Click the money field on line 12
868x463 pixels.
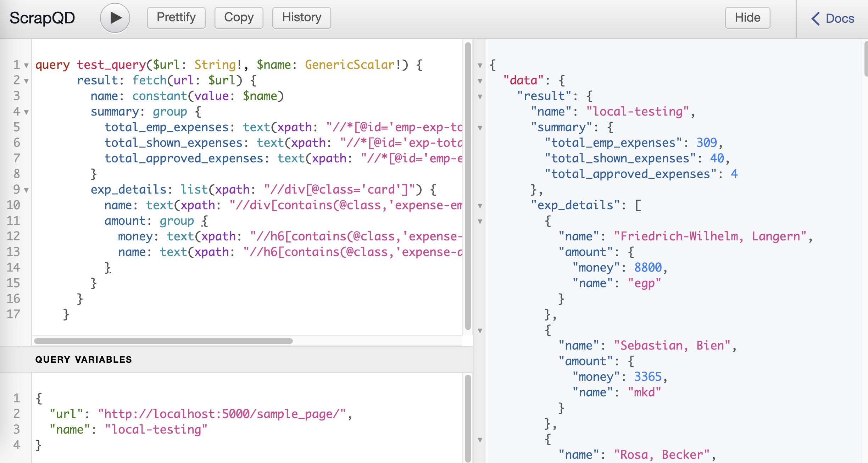pos(135,236)
